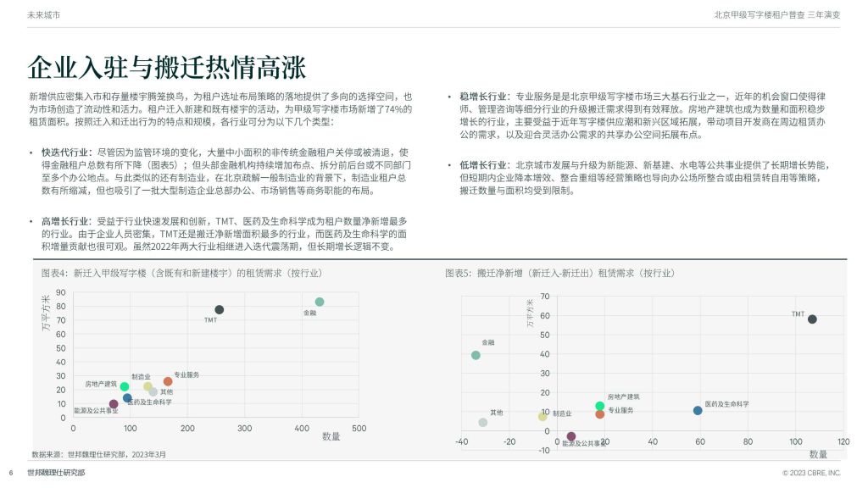This screenshot has height=488, width=868.
Task: Click the 70 tick on 图表5 y-axis
Action: pos(545,297)
